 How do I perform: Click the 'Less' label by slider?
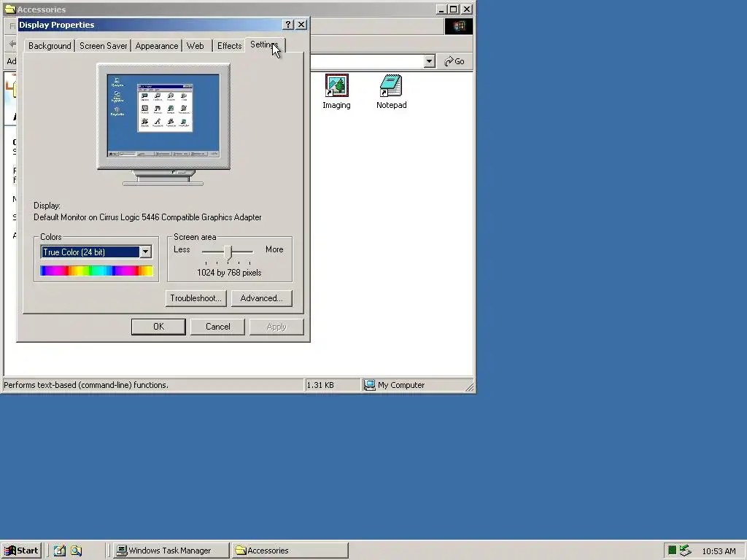point(182,249)
